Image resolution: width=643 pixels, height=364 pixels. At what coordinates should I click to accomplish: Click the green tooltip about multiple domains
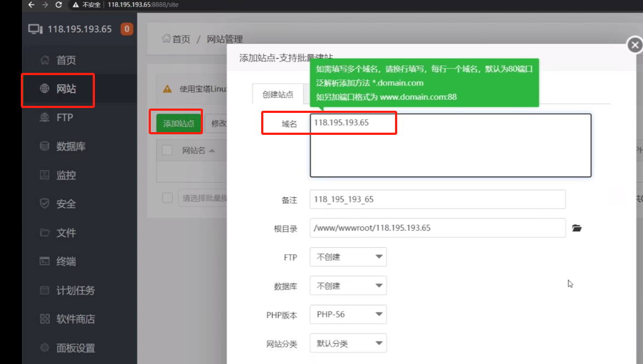click(425, 83)
